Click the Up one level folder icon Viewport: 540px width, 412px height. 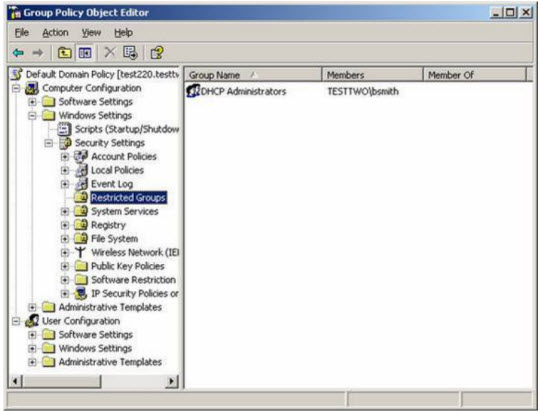tap(64, 53)
